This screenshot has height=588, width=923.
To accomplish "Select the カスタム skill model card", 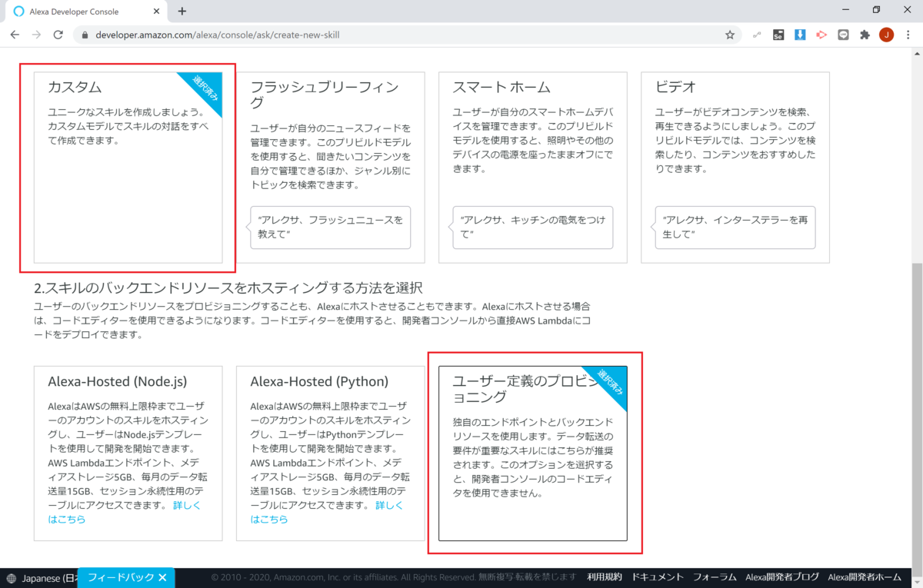I will coord(128,169).
